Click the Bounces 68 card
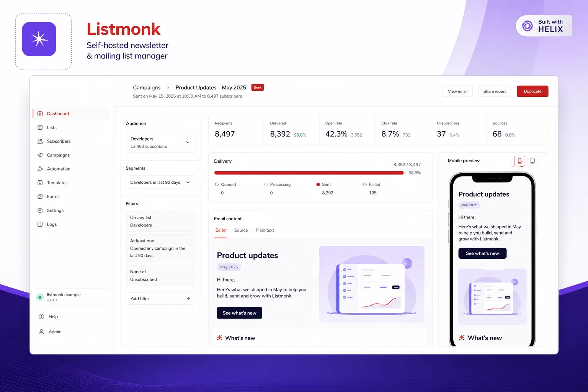The height and width of the screenshot is (392, 588). (x=517, y=130)
